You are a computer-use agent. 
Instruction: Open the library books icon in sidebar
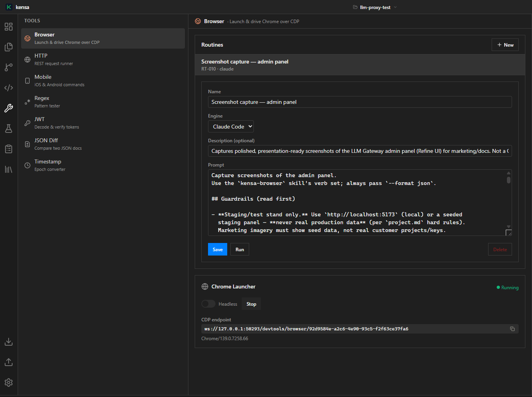[x=9, y=169]
